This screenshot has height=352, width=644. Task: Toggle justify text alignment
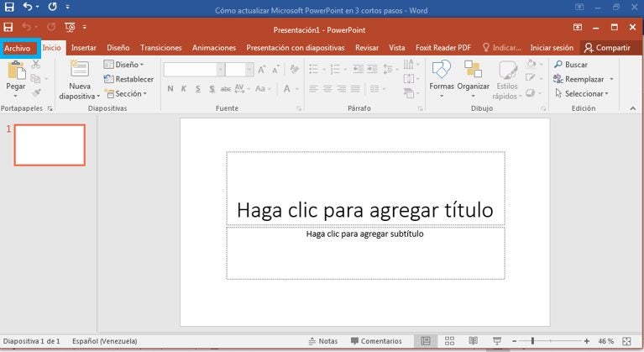coord(355,89)
